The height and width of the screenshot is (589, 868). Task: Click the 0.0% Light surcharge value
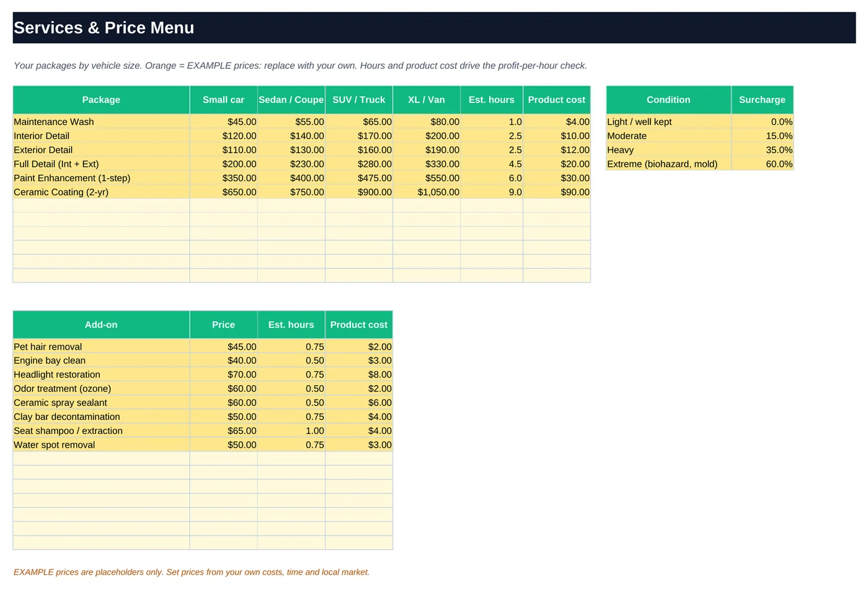point(762,122)
